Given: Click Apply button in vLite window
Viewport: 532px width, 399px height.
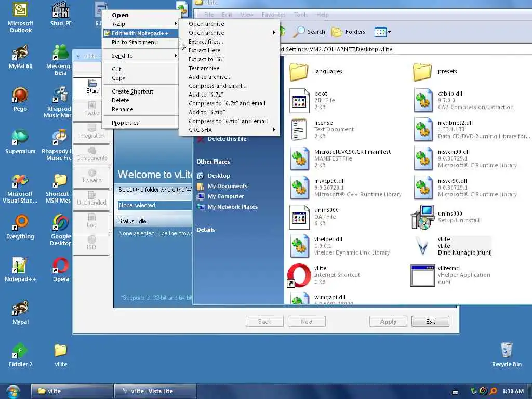Looking at the screenshot, I should (x=388, y=321).
